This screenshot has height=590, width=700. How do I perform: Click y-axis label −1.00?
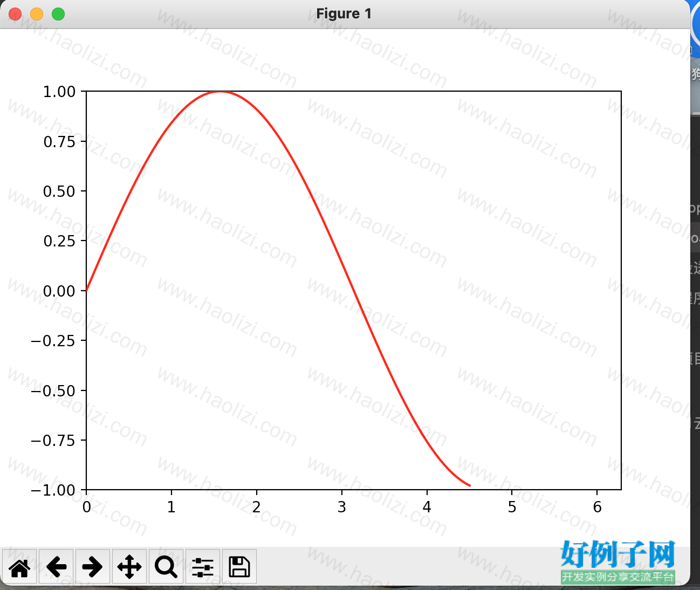coord(53,490)
